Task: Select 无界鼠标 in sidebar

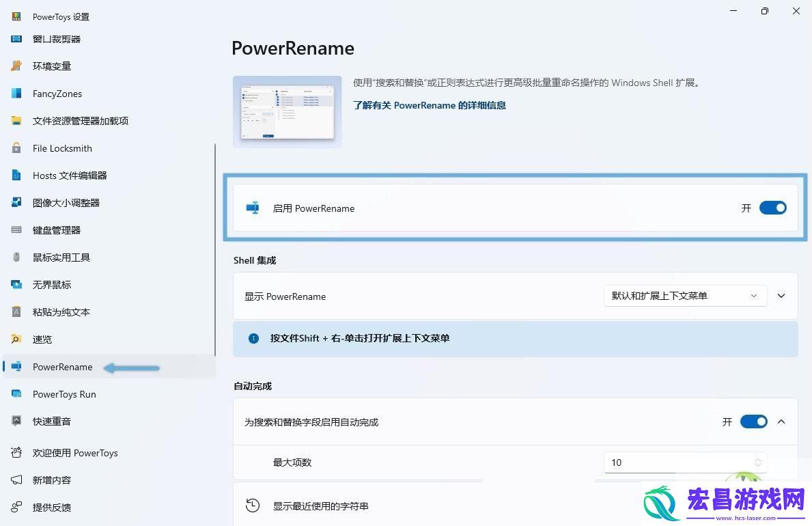Action: pyautogui.click(x=52, y=284)
